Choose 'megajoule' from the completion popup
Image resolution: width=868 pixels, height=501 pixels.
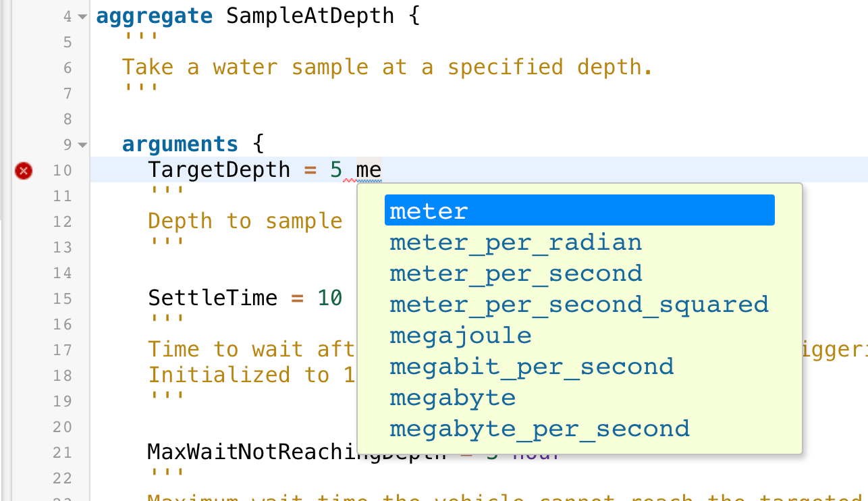(460, 336)
